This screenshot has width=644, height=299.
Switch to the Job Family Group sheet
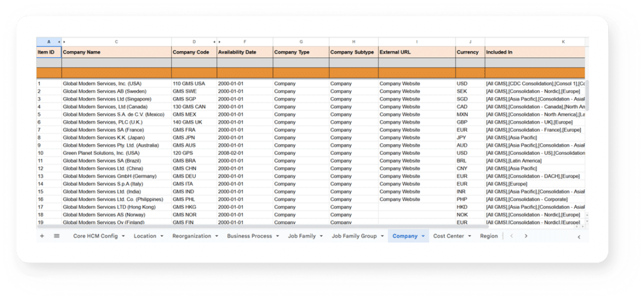point(355,236)
